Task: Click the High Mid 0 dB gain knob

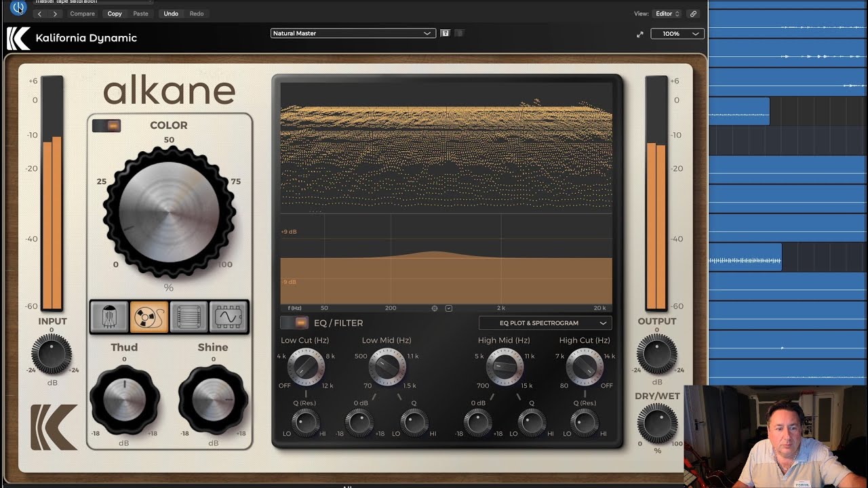Action: [477, 423]
